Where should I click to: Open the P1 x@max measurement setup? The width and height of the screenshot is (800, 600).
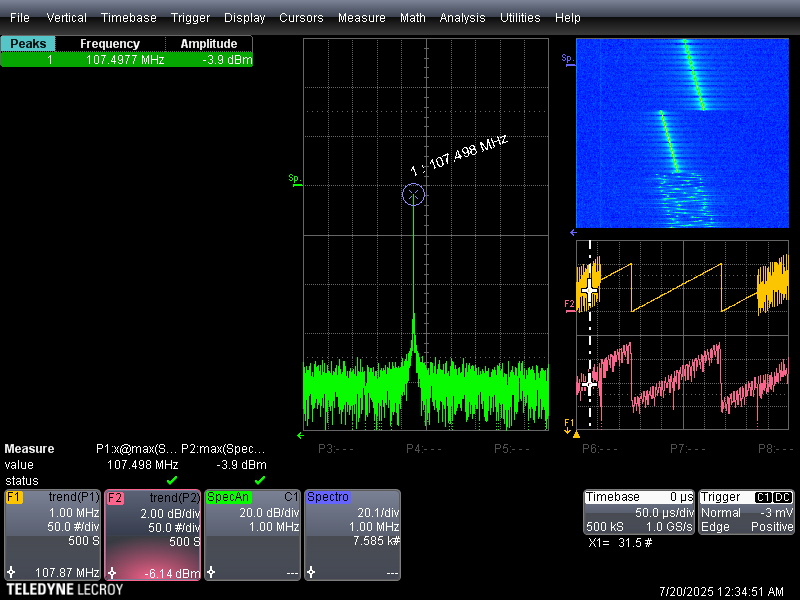136,449
